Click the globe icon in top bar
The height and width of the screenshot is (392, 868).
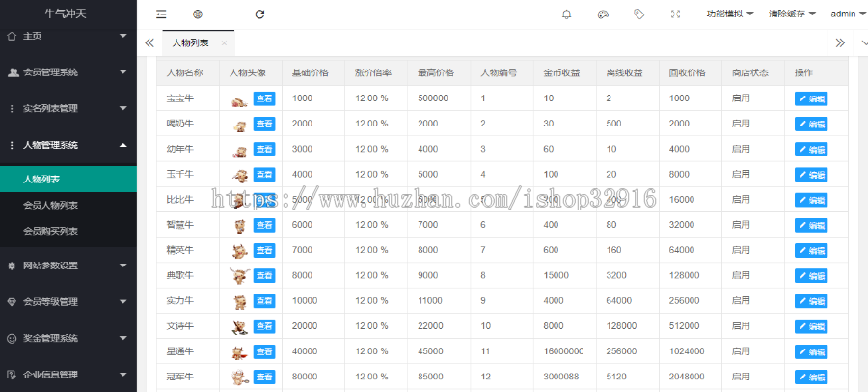[198, 14]
